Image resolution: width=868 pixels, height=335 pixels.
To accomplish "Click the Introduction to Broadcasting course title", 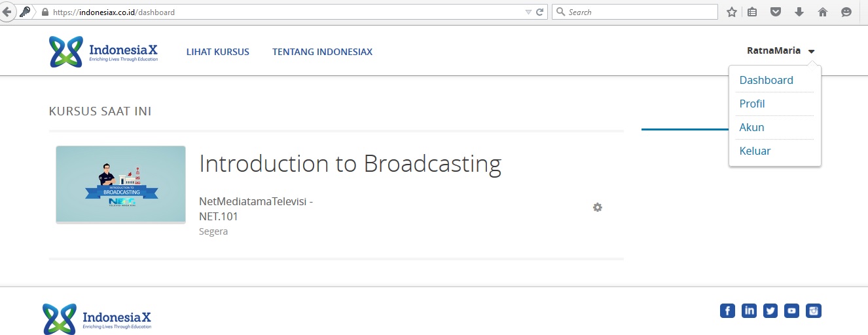I will [350, 164].
